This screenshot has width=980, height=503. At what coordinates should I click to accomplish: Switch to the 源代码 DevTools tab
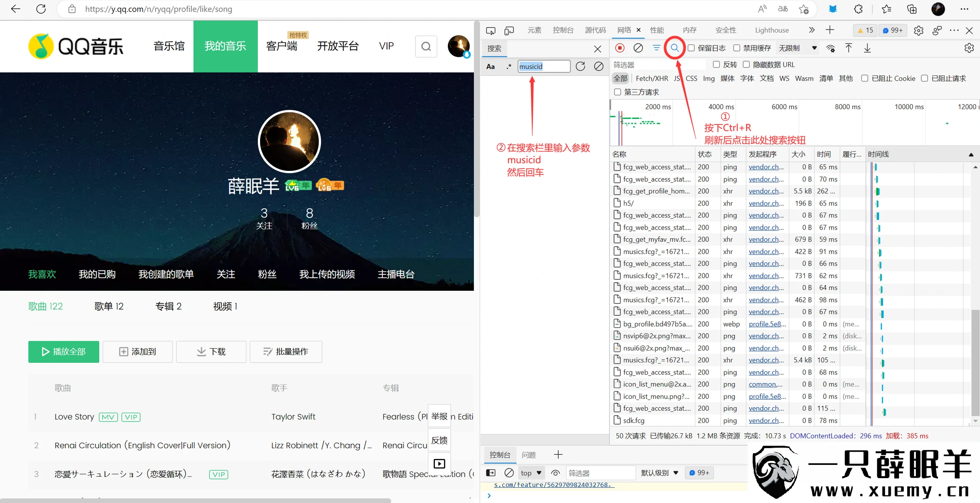(x=595, y=30)
